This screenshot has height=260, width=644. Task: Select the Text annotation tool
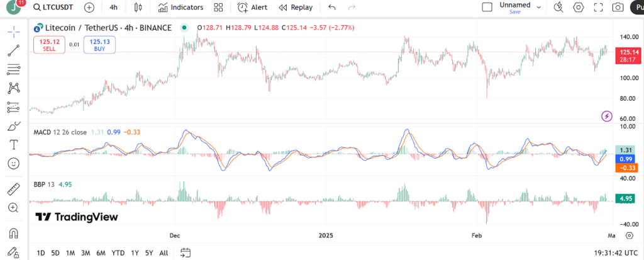14,144
